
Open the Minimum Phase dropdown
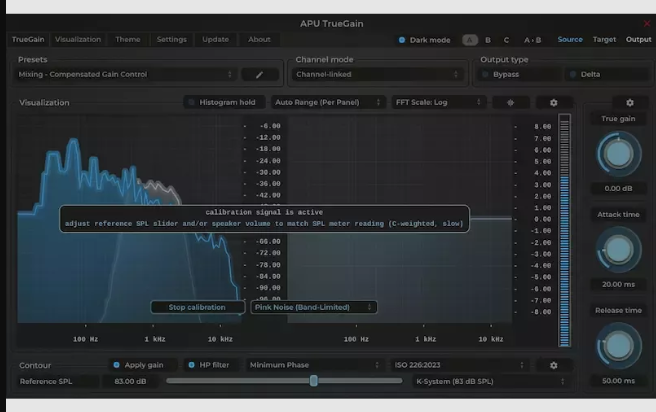click(x=315, y=365)
